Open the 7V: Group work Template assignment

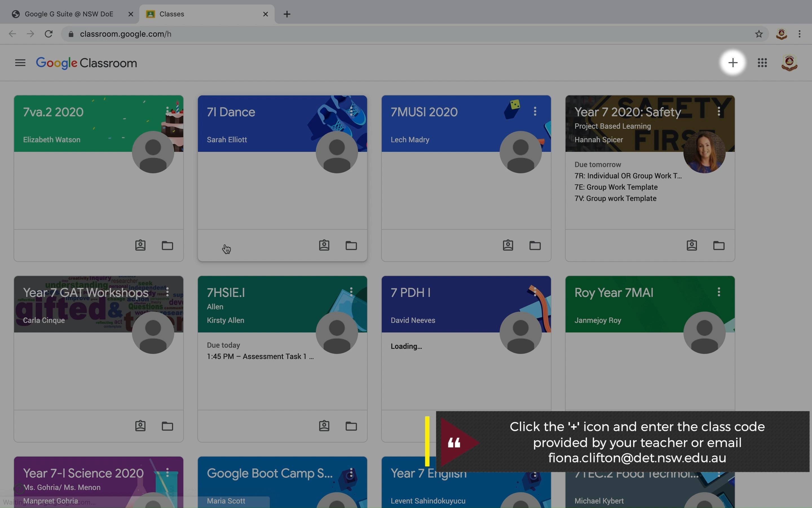(x=615, y=198)
